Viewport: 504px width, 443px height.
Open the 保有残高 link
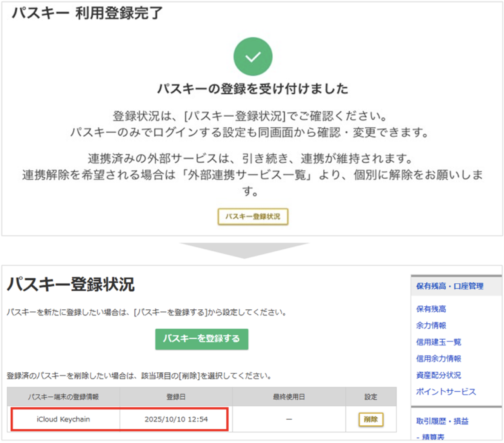[431, 309]
